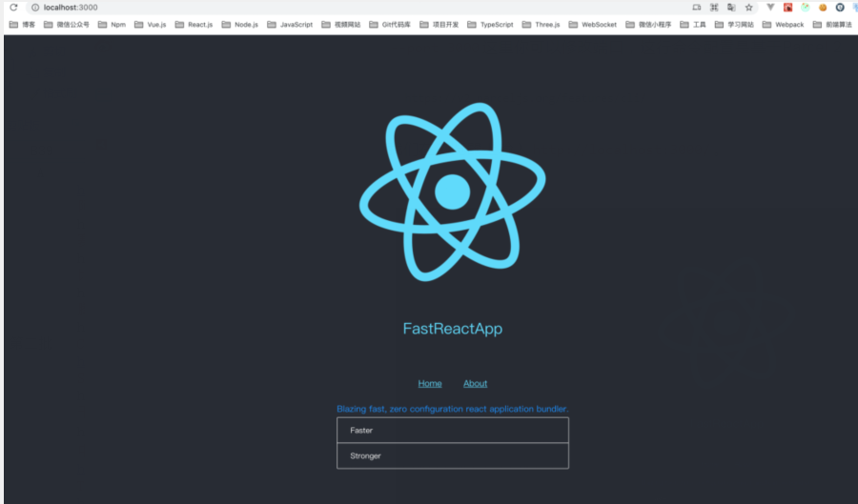The width and height of the screenshot is (858, 504).
Task: Reload the page with the refresh icon
Action: [13, 7]
